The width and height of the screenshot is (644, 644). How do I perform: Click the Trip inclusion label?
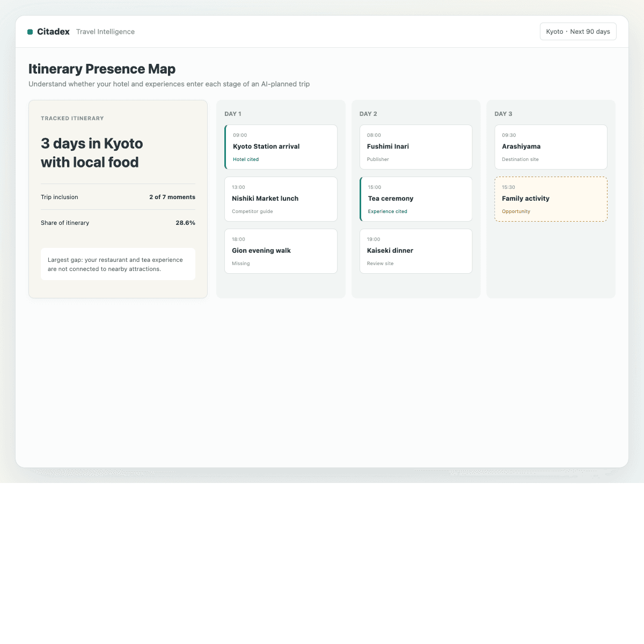(60, 197)
